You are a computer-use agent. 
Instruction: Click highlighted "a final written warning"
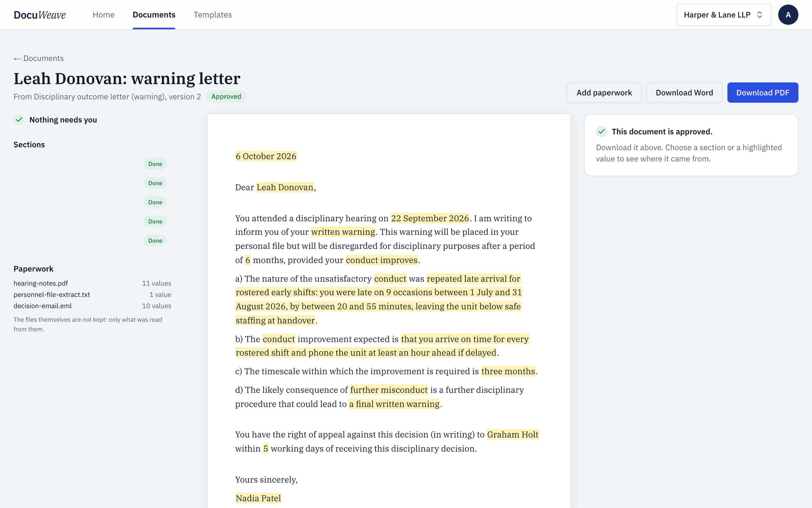point(394,404)
